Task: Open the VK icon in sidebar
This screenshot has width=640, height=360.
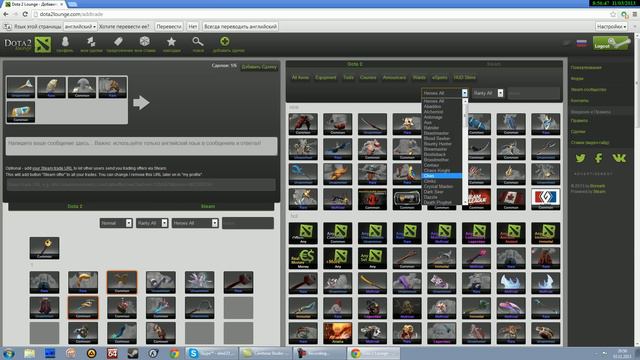Action: point(619,158)
